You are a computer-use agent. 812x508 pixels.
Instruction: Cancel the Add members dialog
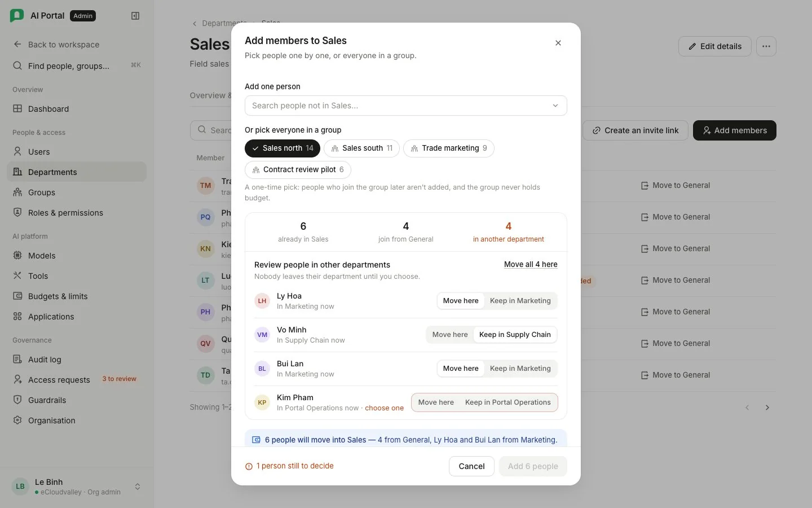[471, 466]
